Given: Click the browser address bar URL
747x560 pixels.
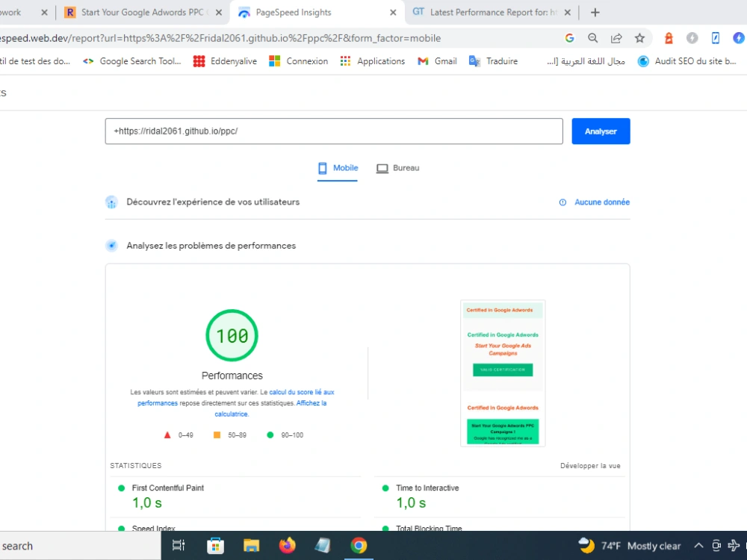Looking at the screenshot, I should click(x=220, y=38).
